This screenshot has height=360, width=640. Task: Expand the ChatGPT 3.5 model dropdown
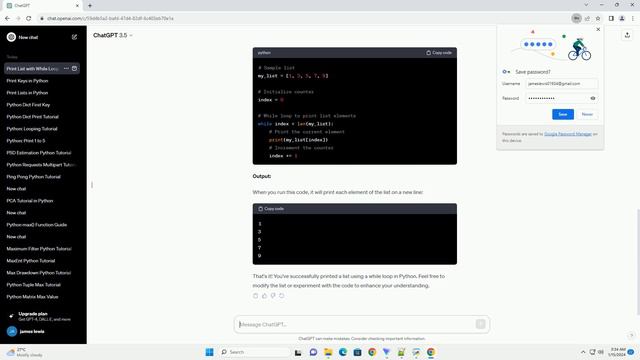(x=113, y=36)
